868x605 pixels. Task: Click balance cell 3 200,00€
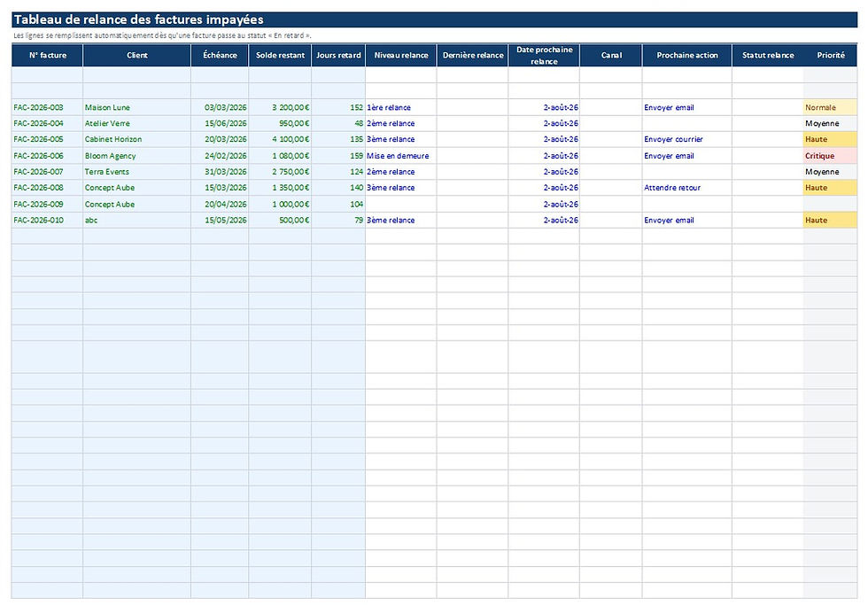(x=280, y=107)
